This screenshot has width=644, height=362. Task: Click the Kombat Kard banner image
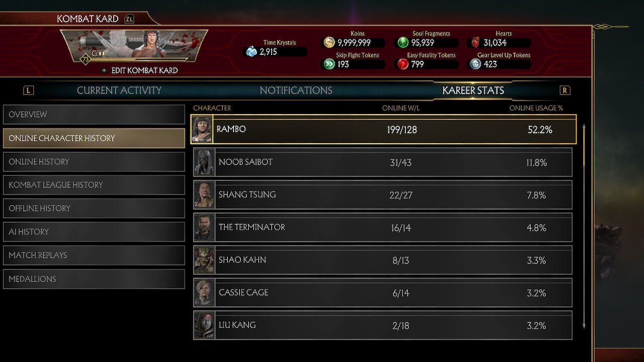[x=134, y=46]
